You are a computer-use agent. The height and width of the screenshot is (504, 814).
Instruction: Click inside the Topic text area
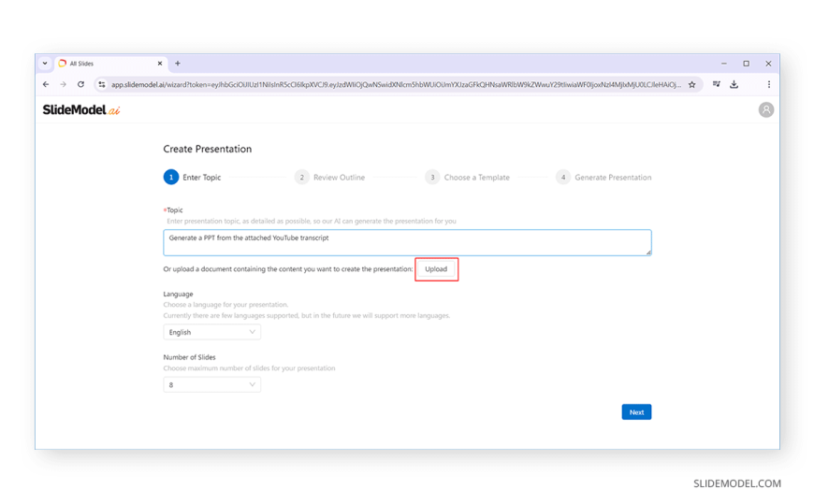pos(407,242)
